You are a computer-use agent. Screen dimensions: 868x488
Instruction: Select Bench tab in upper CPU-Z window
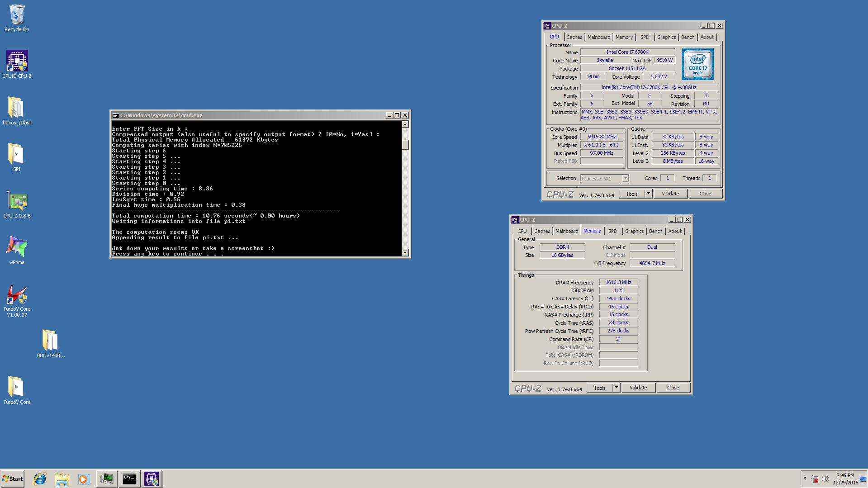[x=688, y=37]
